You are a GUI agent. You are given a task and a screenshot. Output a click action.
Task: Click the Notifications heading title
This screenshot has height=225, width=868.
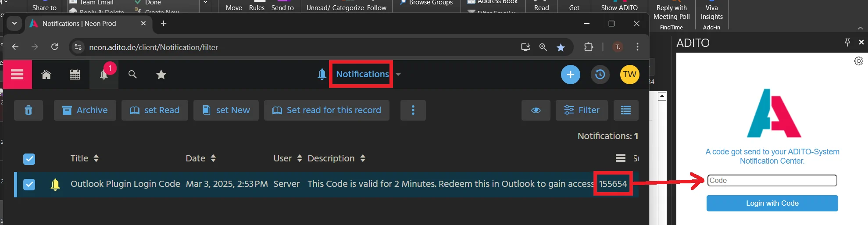click(362, 74)
